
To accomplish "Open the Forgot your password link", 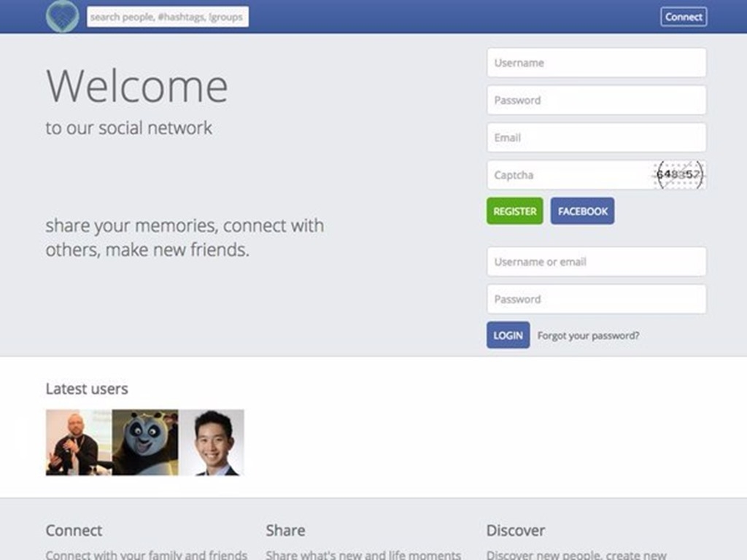I will [588, 335].
